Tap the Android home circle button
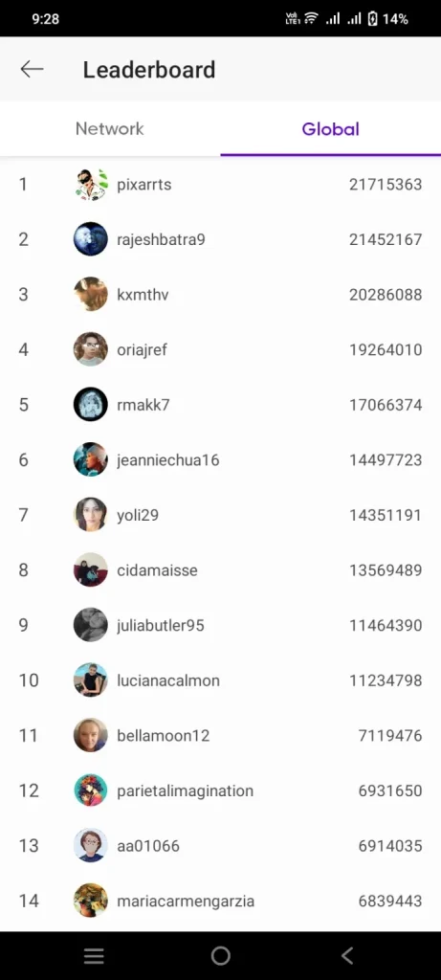 tap(220, 956)
